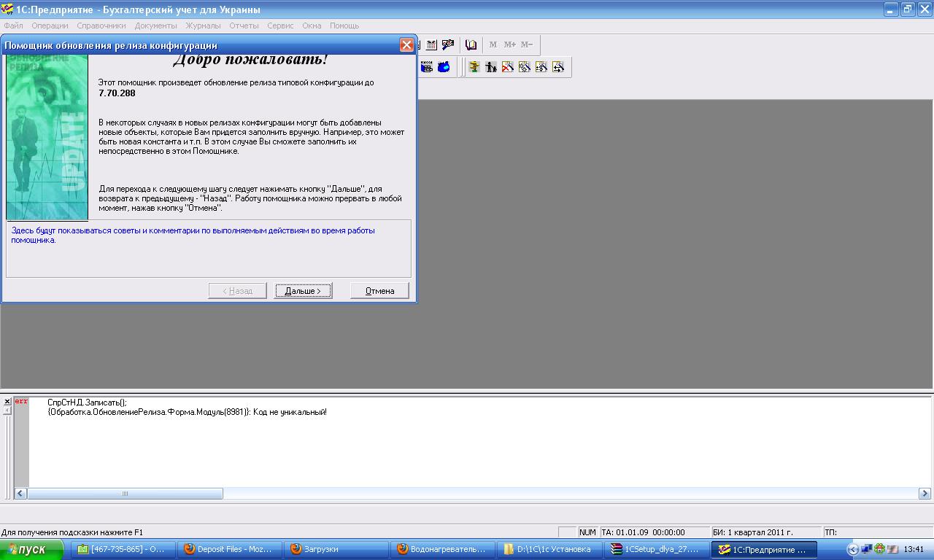The height and width of the screenshot is (560, 934).
Task: Click the message panel horizontal scrollbar thumb
Action: pos(125,494)
